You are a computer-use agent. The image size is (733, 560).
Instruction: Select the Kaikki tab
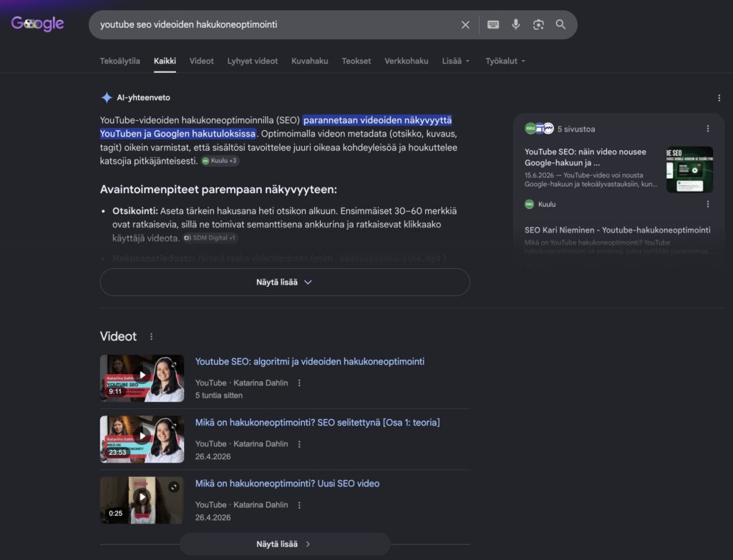165,62
